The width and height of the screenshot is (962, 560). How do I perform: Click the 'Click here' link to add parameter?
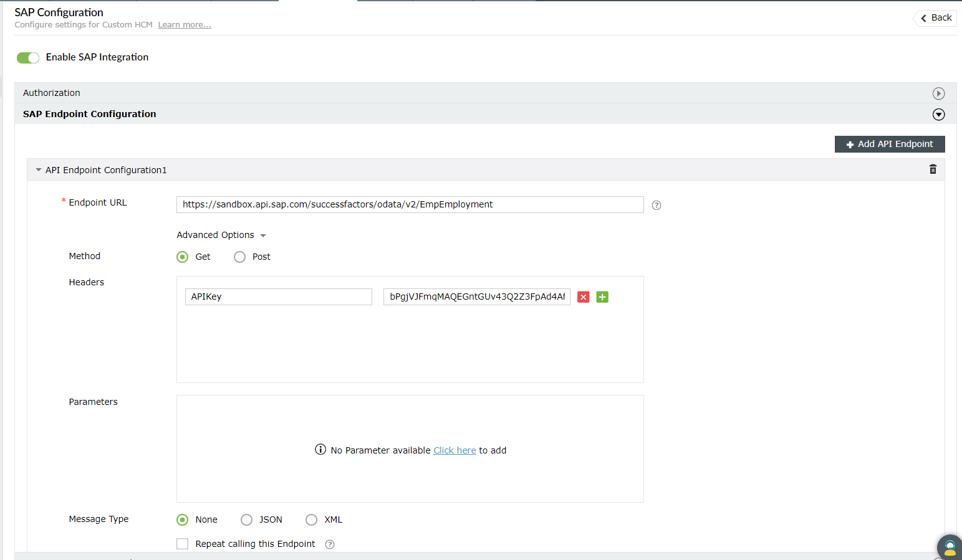455,450
